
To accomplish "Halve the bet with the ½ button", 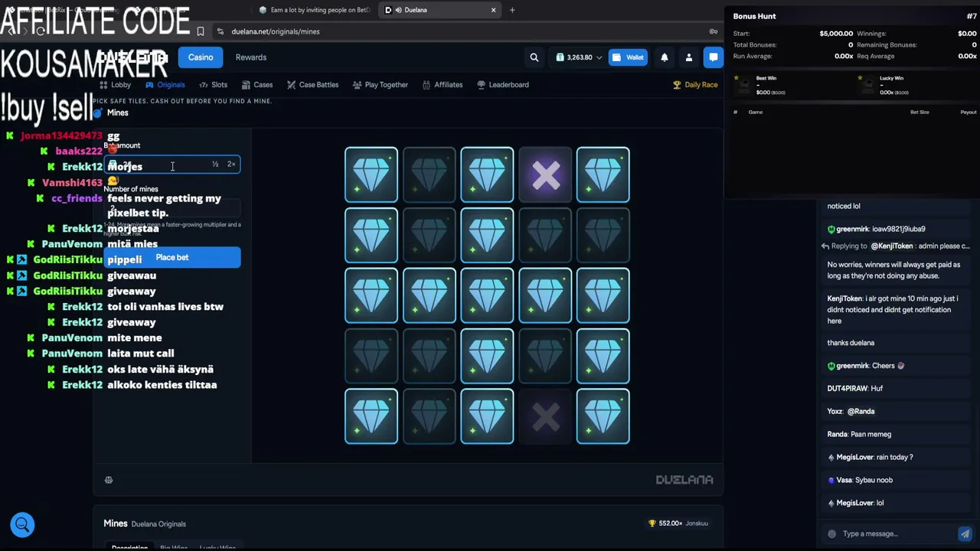I will pyautogui.click(x=215, y=165).
